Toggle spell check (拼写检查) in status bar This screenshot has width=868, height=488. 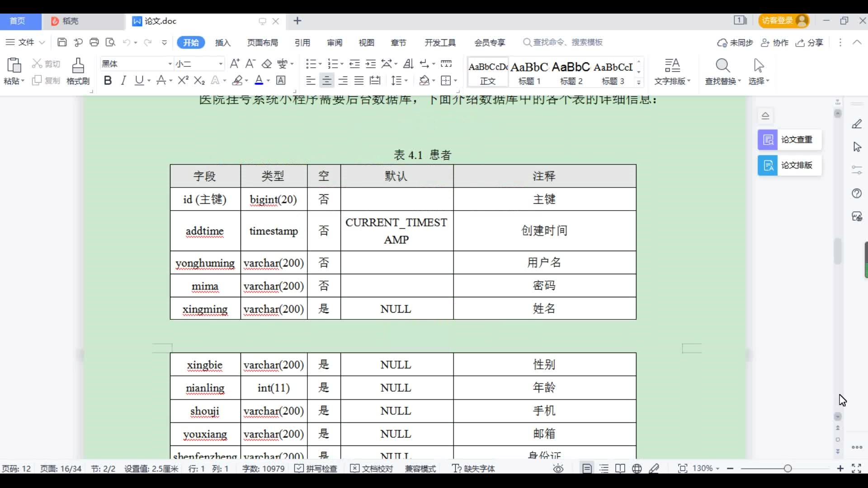(316, 469)
